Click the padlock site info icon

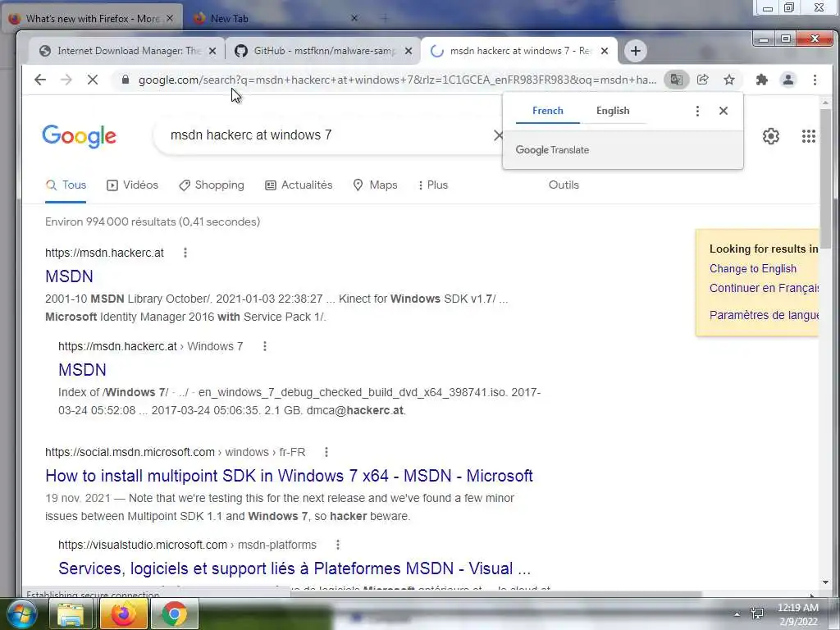pyautogui.click(x=126, y=80)
